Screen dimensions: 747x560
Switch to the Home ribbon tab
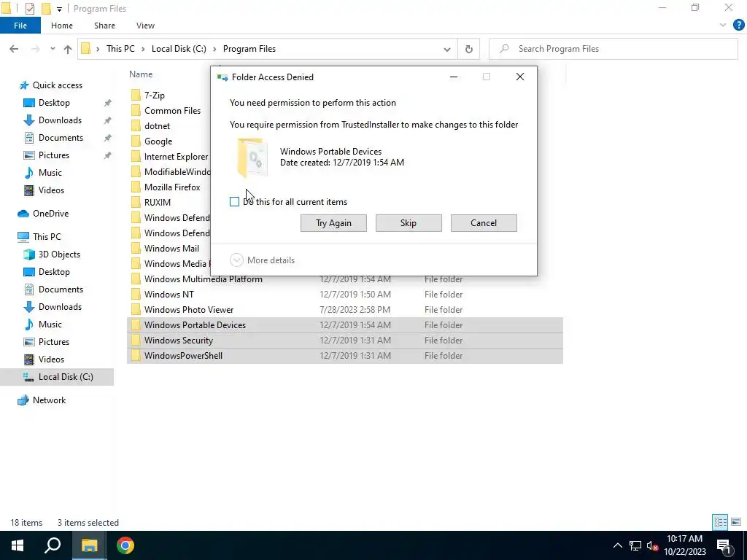(x=62, y=26)
